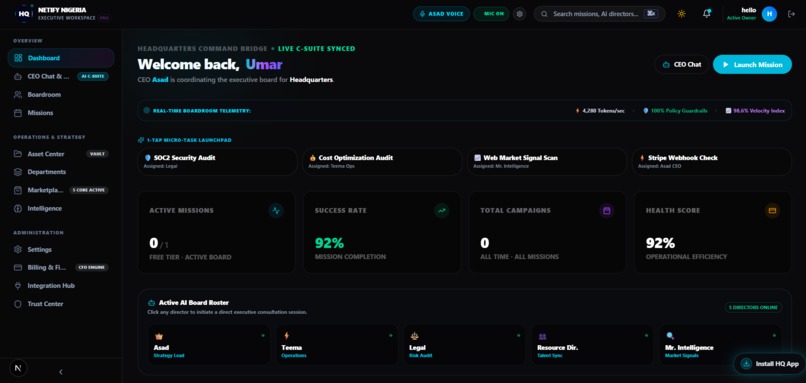
Task: Go to Missions page
Action: point(61,113)
